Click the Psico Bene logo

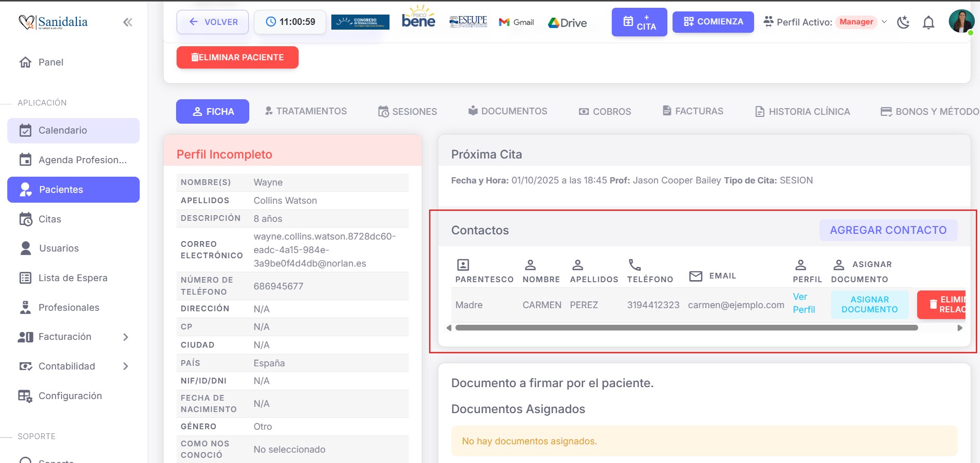tap(419, 18)
